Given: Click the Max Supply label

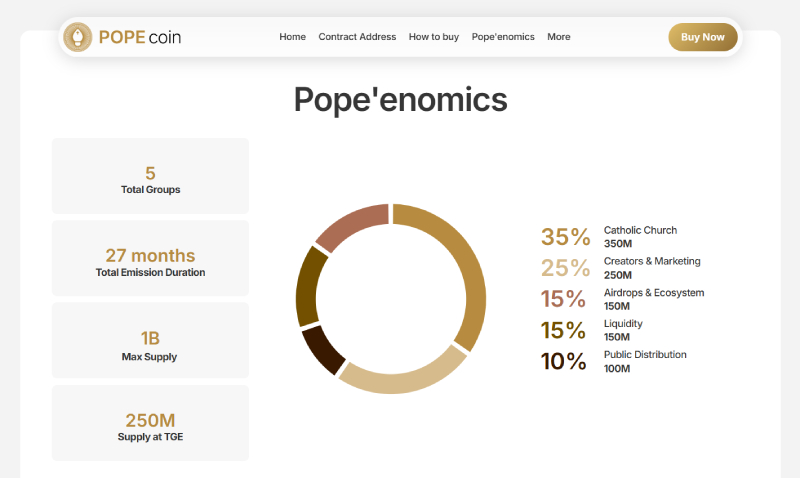Looking at the screenshot, I should 149,357.
